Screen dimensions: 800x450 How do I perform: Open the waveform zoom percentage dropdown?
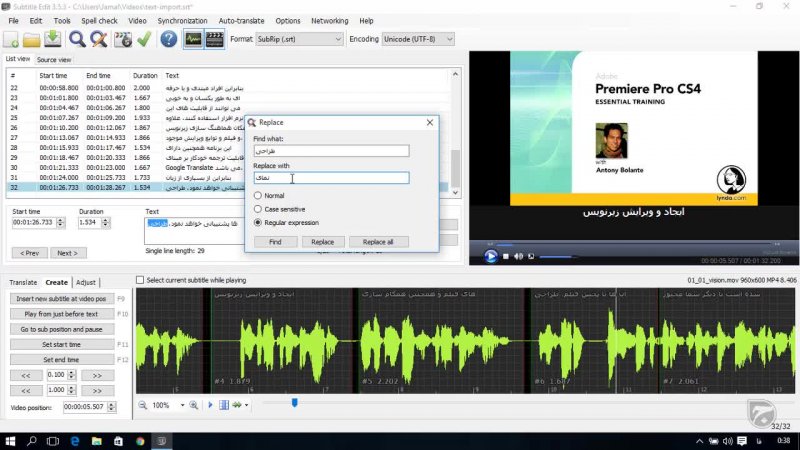tap(182, 405)
